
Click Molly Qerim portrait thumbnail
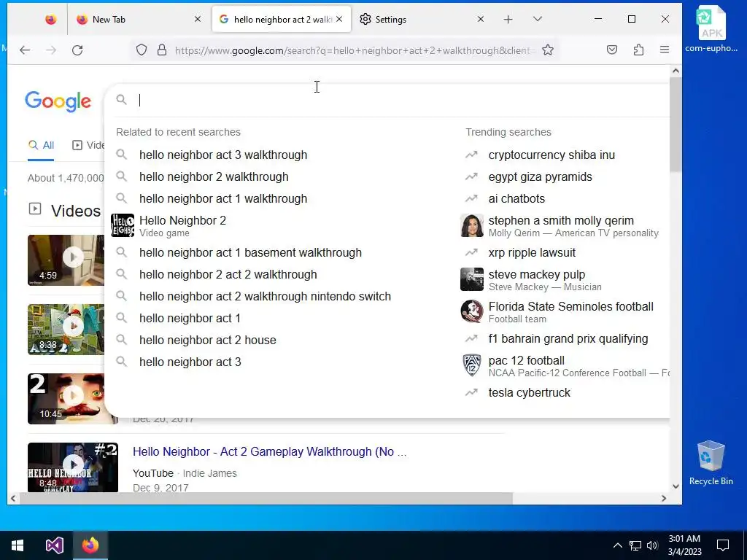pos(472,226)
